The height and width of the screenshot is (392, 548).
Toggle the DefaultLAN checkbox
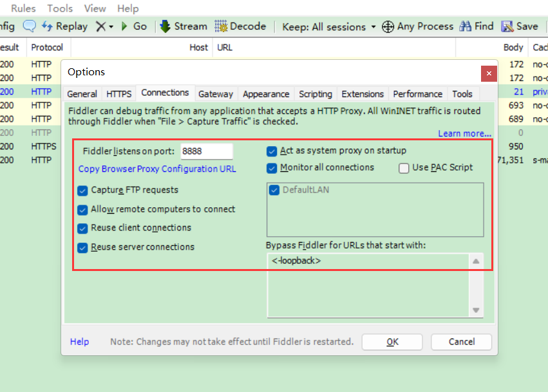coord(274,191)
